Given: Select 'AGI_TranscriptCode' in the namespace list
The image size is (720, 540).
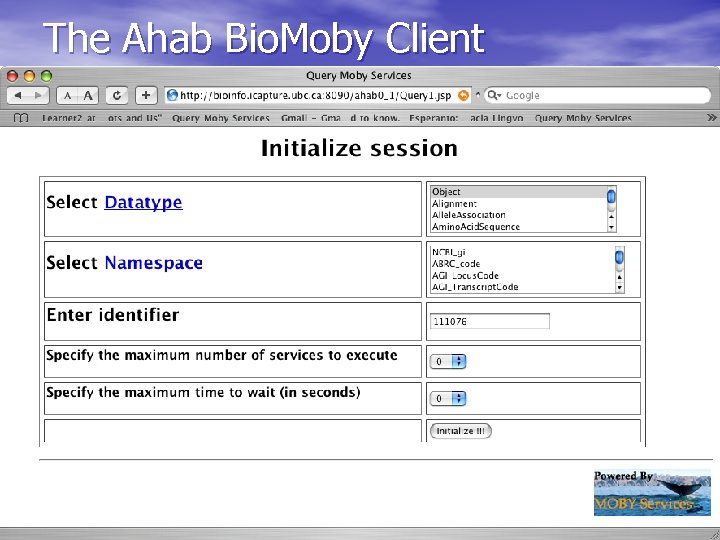Looking at the screenshot, I should tap(523, 287).
